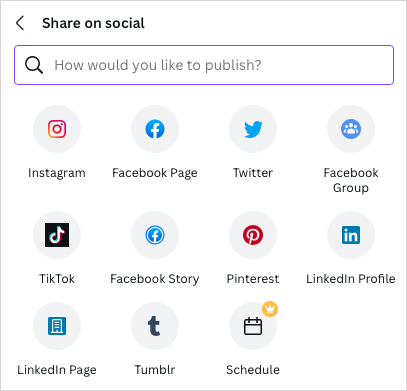Click the premium crown badge on Schedule
The width and height of the screenshot is (407, 391).
[x=270, y=309]
